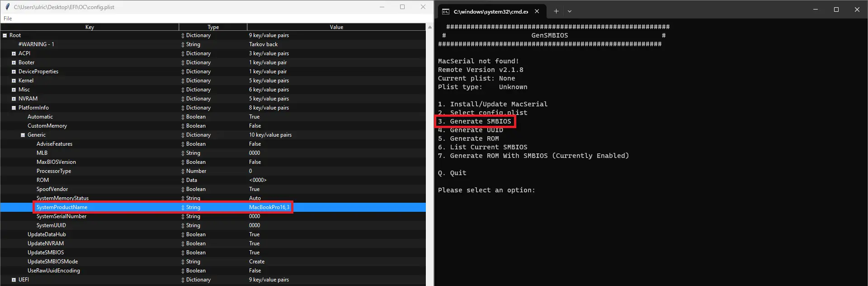Viewport: 868px width, 286px height.
Task: Click the MacBookPro16,3 value
Action: pos(269,207)
